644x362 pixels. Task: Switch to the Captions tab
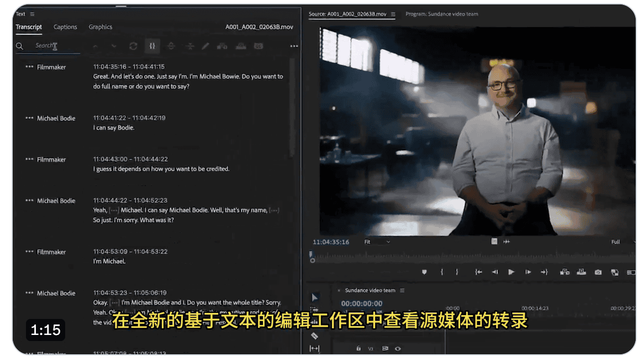(x=65, y=26)
